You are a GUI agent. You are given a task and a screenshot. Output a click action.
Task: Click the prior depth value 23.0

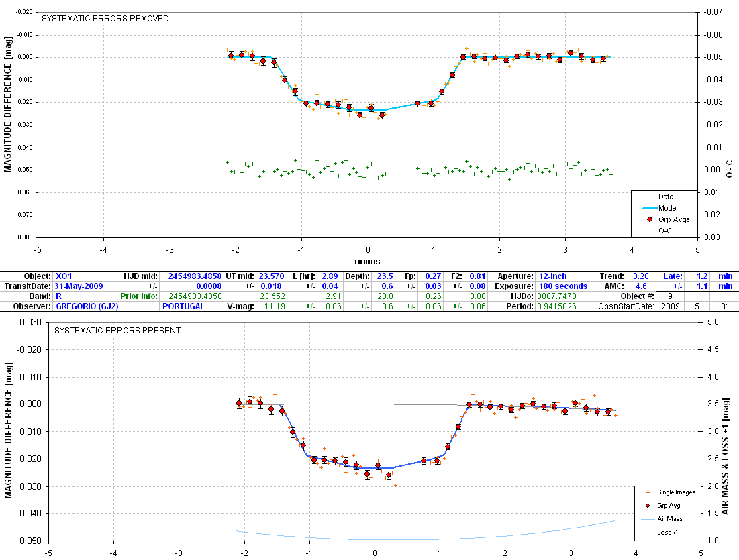pos(385,296)
